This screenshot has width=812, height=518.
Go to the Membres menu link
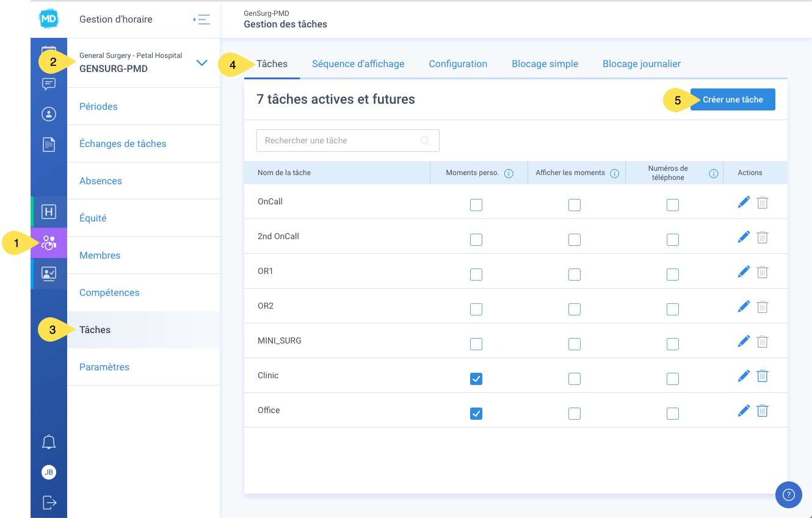(x=100, y=255)
